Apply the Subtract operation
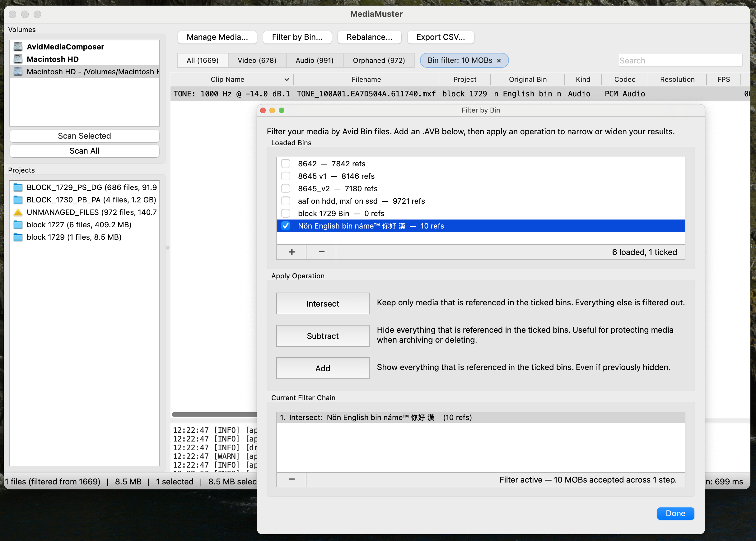 323,336
